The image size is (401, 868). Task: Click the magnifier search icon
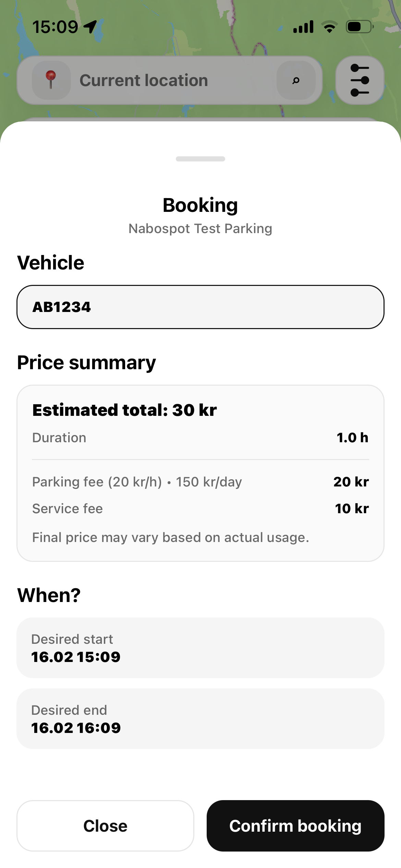coord(296,81)
